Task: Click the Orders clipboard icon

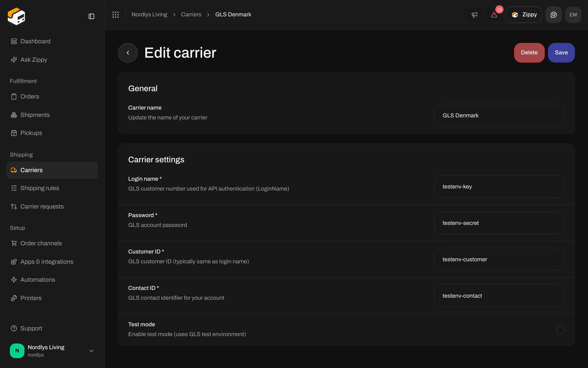Action: (x=14, y=97)
